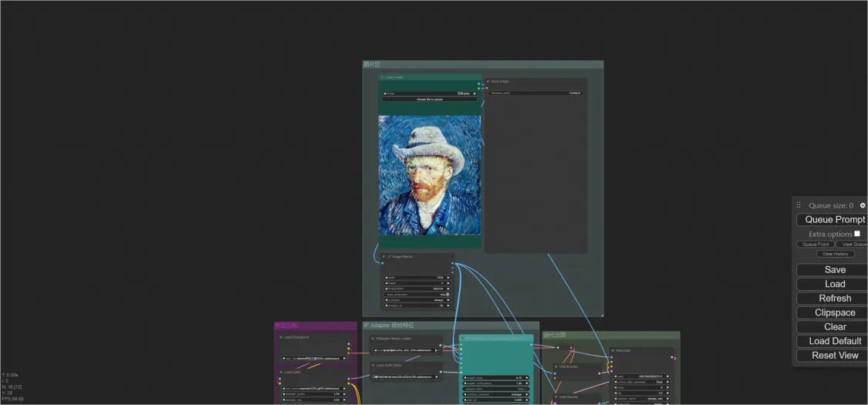Viewport: 868px width, 405px height.
Task: Increase weight_composition in teal IPAdapter node
Action: [x=527, y=383]
